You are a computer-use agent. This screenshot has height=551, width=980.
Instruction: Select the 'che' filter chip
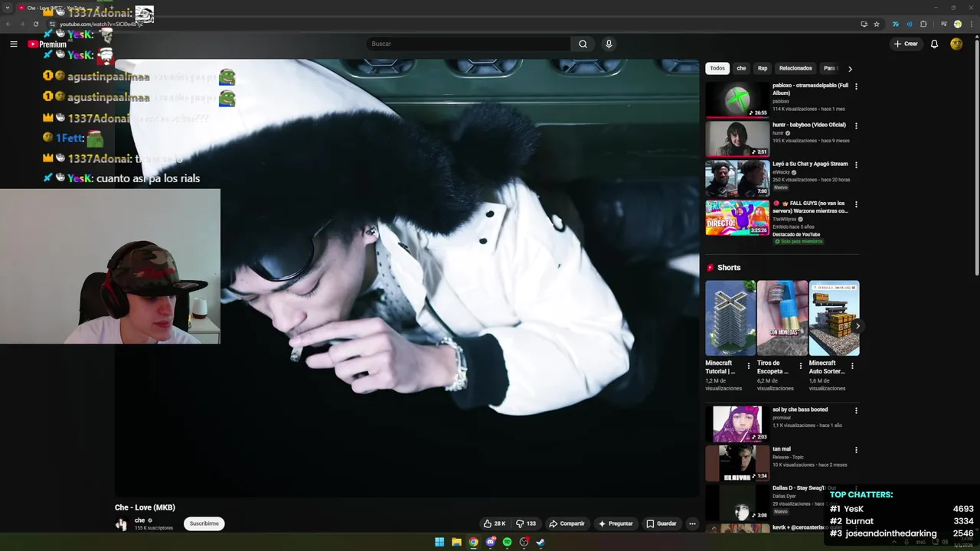tap(741, 68)
